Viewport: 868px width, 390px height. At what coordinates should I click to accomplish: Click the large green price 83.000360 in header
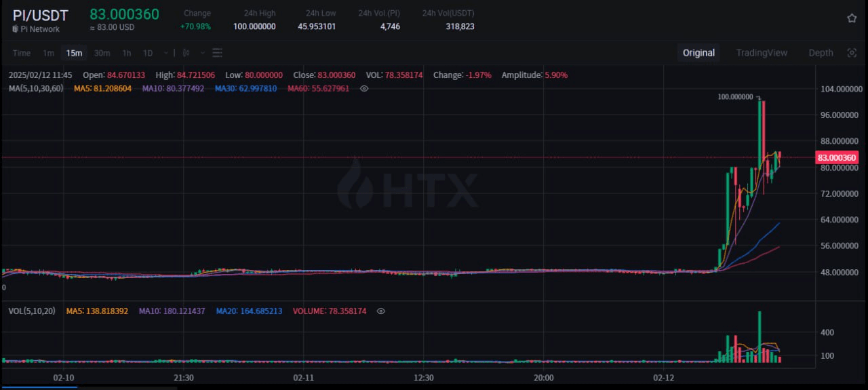coord(124,14)
